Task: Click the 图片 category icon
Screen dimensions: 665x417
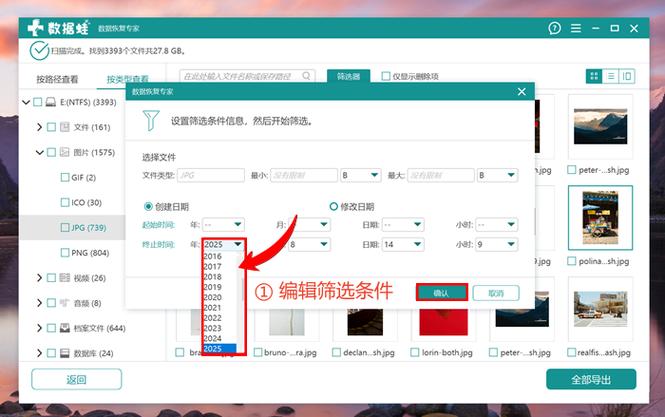Action: [64, 152]
